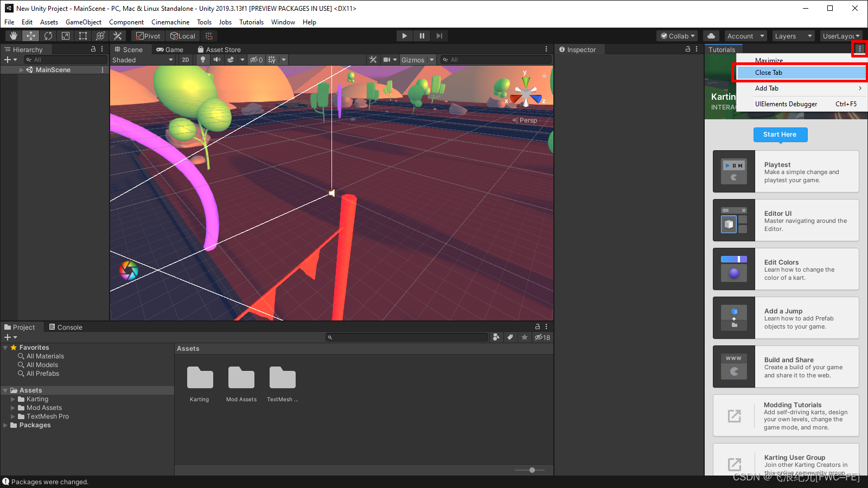Open scene camera settings icon
The image size is (868, 488).
pyautogui.click(x=387, y=60)
